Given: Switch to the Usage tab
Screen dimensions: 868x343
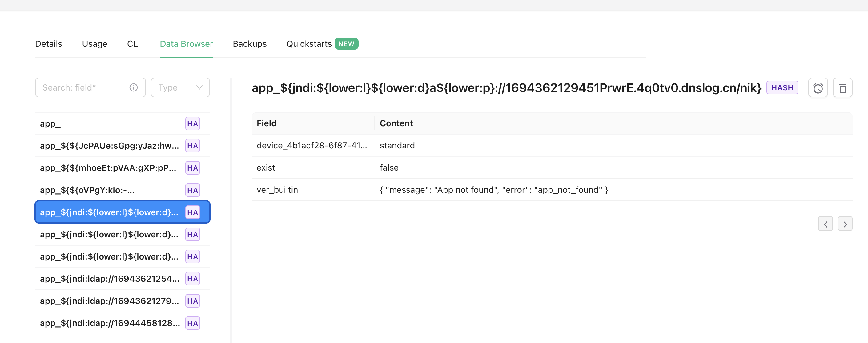Looking at the screenshot, I should [94, 43].
